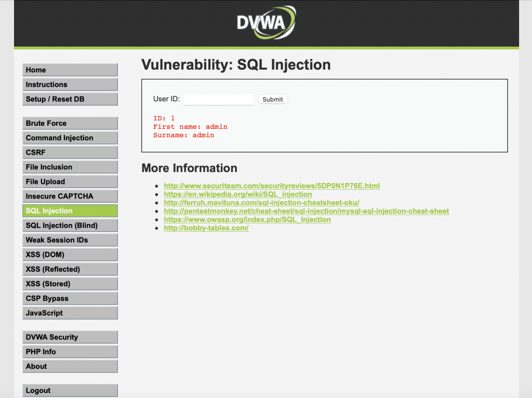Viewport: 532px width, 398px height.
Task: Open DVWA Security settings
Action: (x=70, y=337)
